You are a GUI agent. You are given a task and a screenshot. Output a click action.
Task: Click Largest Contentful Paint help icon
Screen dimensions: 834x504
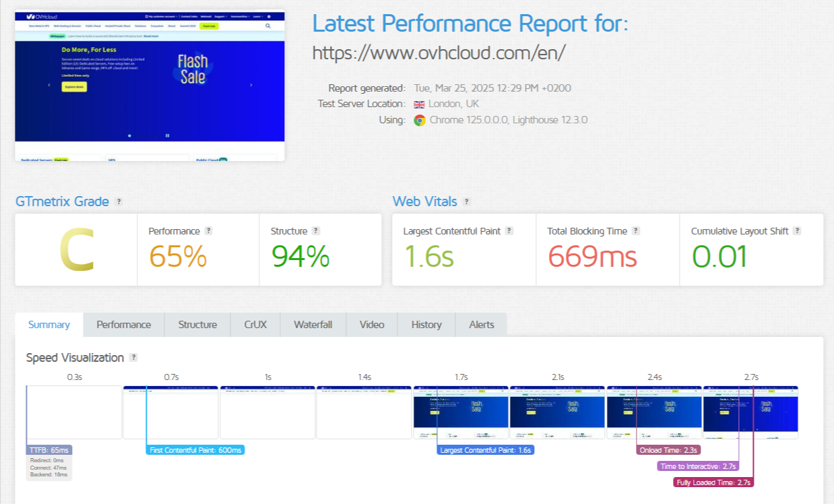pos(509,231)
